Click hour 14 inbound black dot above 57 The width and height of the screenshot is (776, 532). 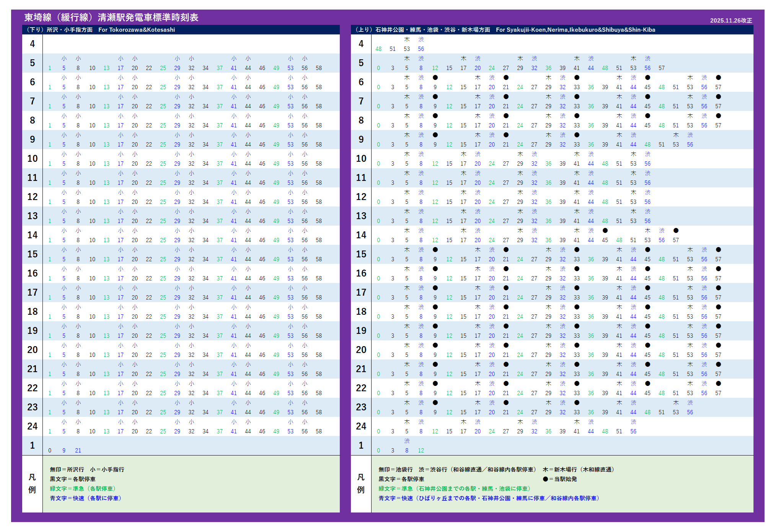(676, 231)
